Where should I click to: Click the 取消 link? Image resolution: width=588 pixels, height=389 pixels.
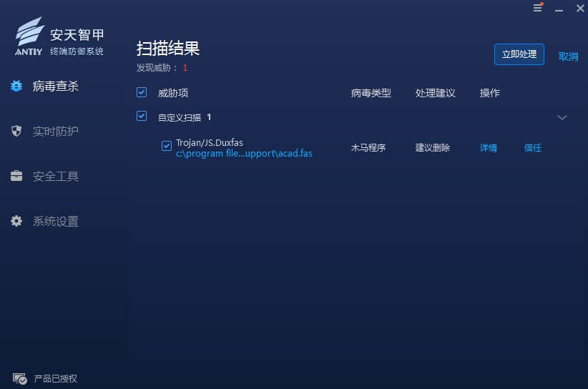[x=568, y=56]
